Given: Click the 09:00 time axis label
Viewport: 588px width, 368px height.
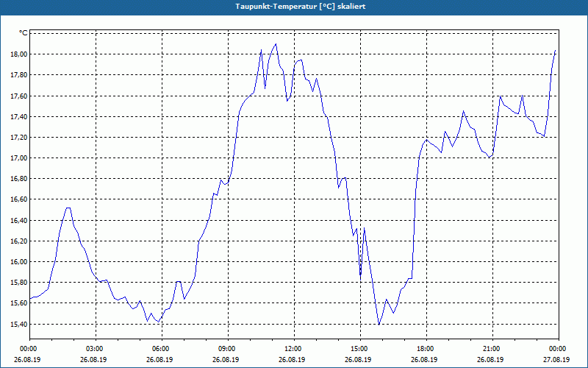Looking at the screenshot, I should tap(229, 349).
